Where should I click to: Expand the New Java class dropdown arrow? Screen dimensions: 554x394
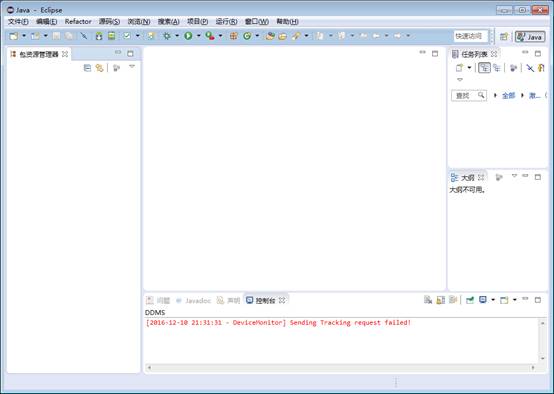point(257,36)
